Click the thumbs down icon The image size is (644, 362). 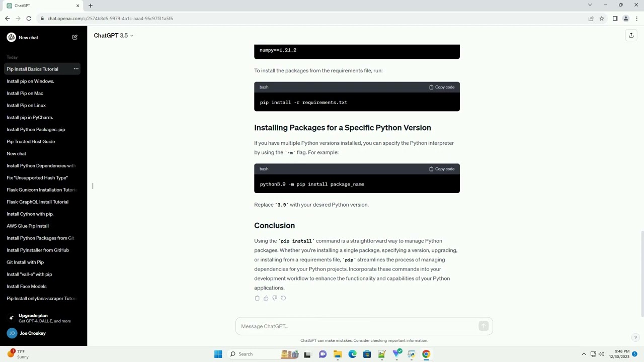pos(274,298)
